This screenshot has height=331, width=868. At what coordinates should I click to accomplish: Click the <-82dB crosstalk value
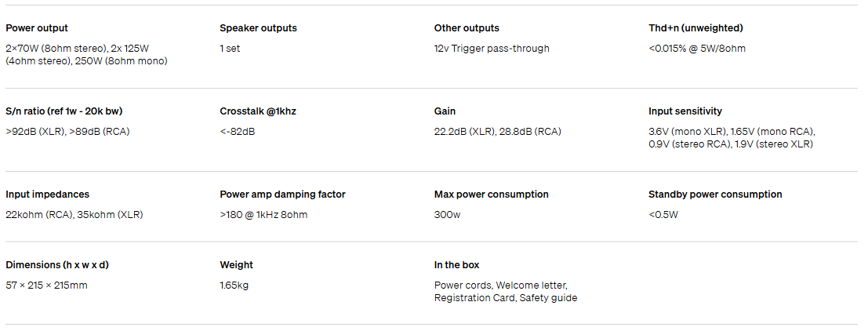[238, 132]
